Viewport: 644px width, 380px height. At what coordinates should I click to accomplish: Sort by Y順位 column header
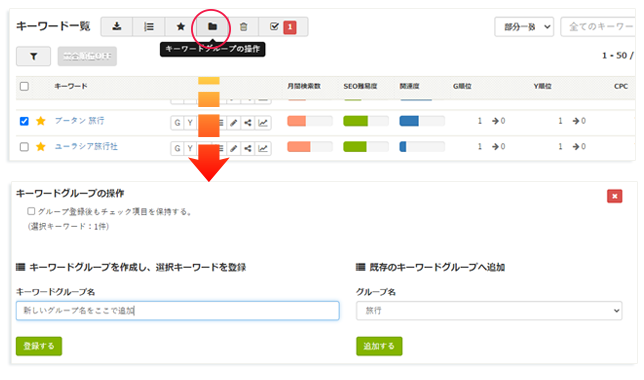point(542,86)
